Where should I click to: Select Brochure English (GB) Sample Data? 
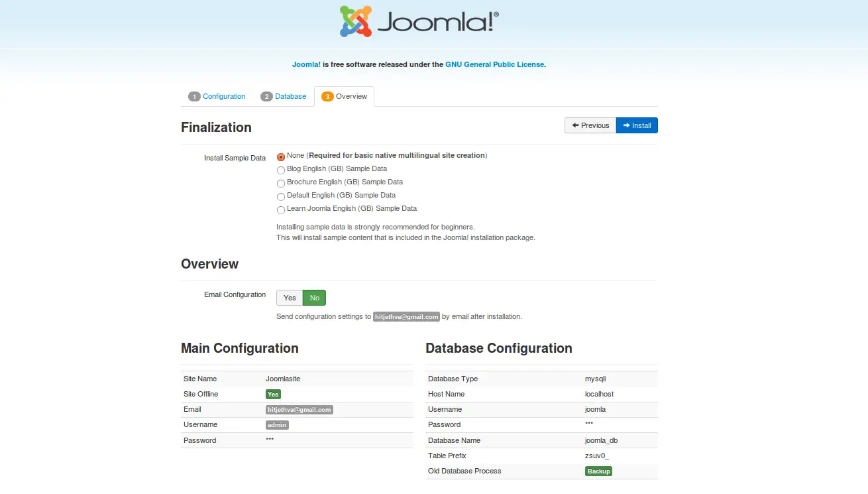coord(281,184)
